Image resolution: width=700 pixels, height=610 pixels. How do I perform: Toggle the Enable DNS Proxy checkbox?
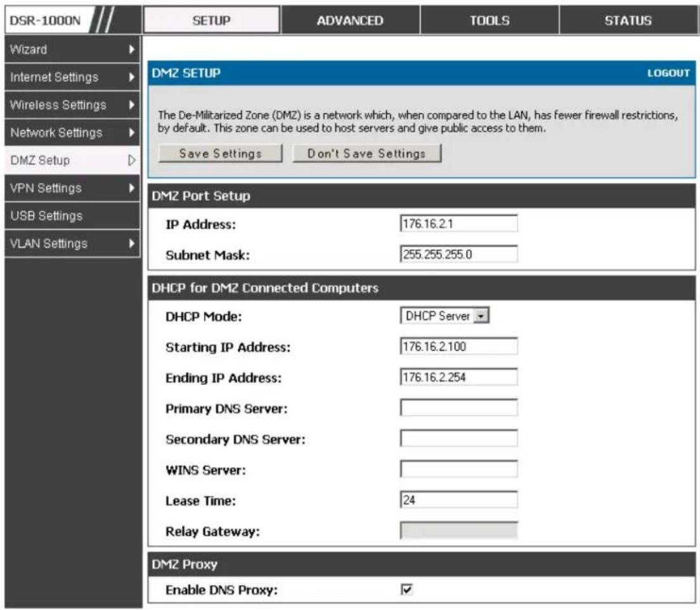406,589
